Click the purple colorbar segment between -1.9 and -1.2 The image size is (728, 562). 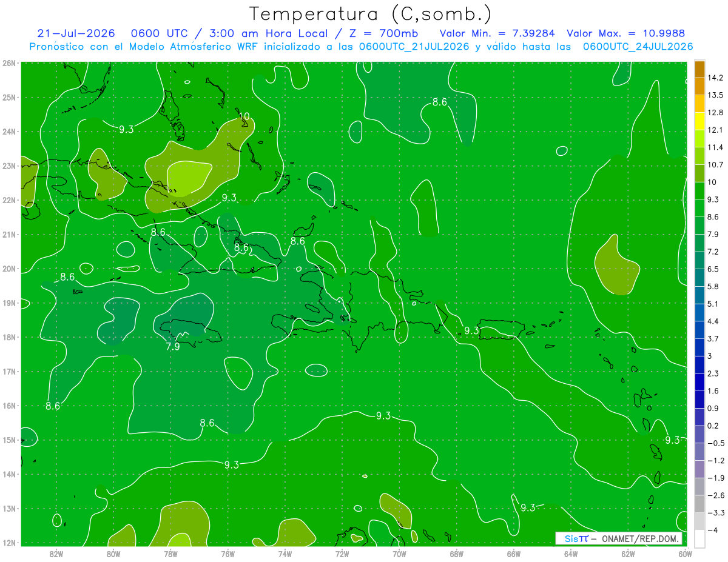699,469
